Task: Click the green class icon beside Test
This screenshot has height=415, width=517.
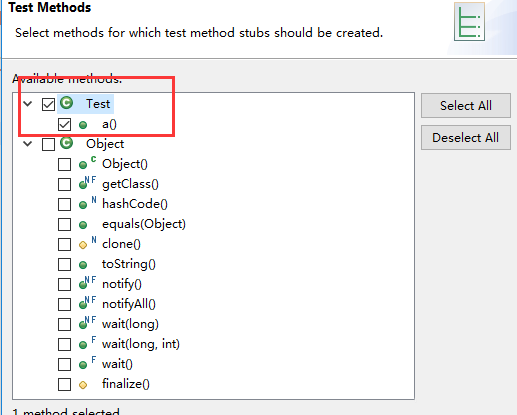Action: click(67, 103)
